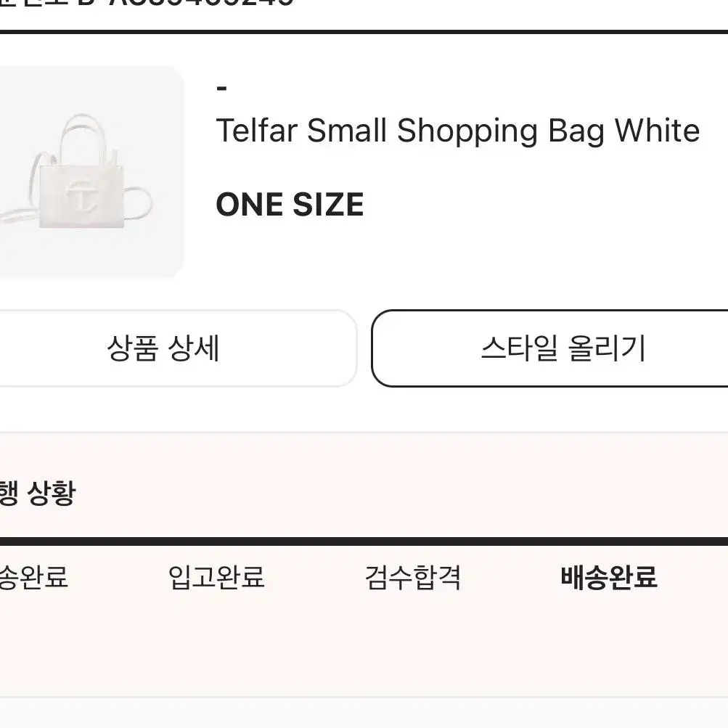Click the partially visible 발송완료 step

pos(34,577)
